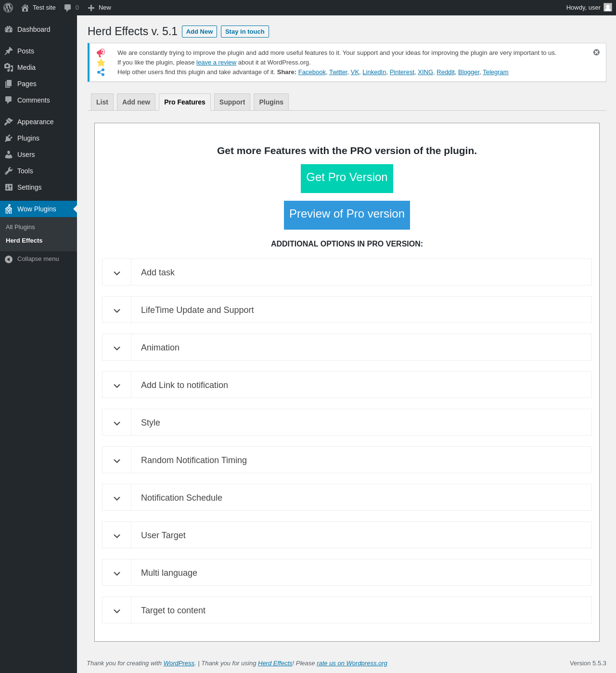Click the Get Pro Version button

tap(347, 179)
